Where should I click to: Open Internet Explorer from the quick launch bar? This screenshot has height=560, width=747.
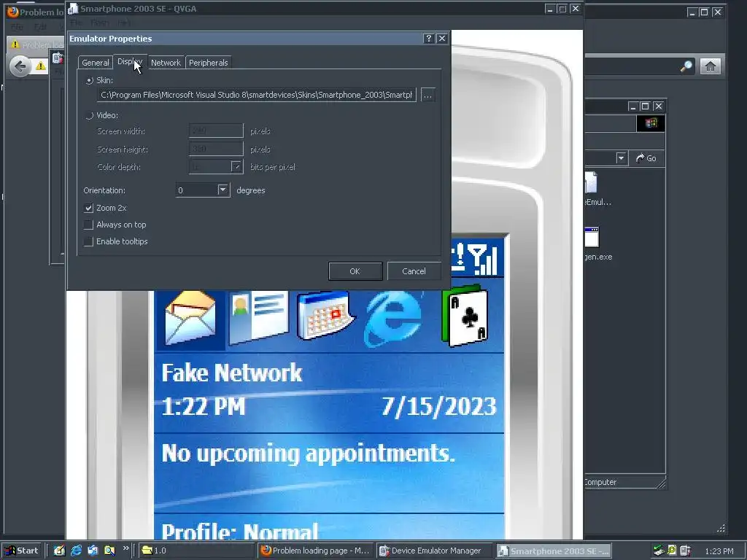pos(76,551)
